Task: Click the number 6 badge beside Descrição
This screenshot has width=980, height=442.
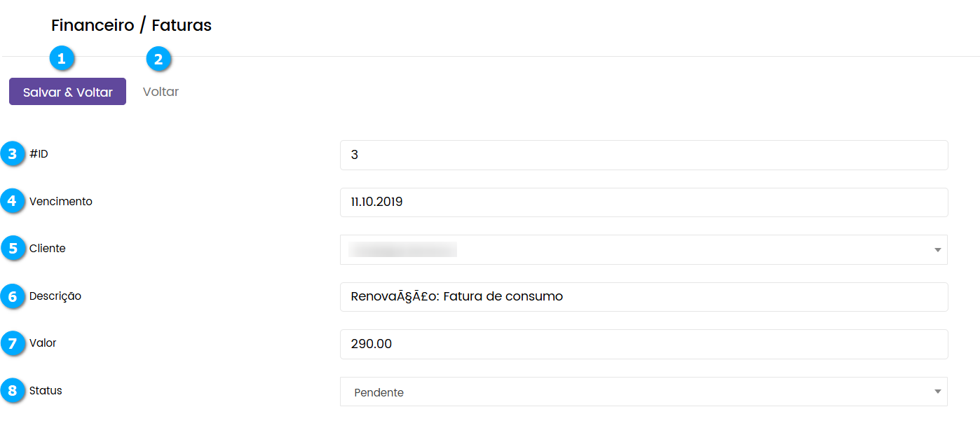Action: click(13, 296)
